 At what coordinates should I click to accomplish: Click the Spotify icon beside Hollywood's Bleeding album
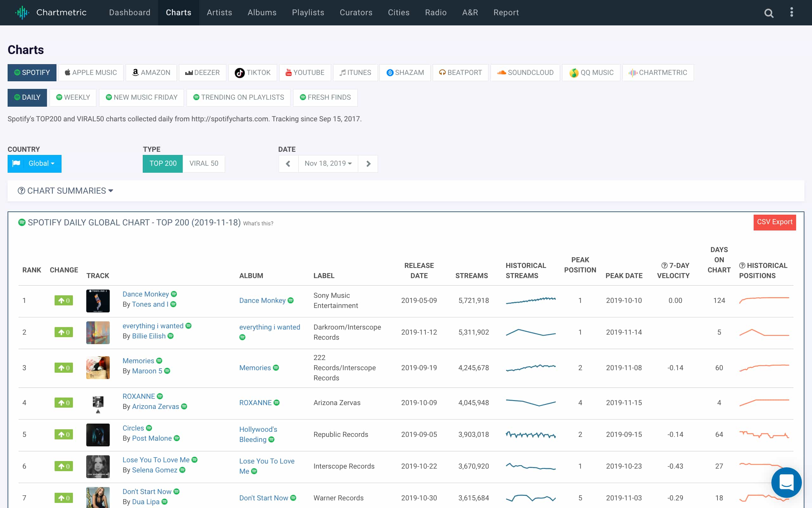click(x=272, y=439)
